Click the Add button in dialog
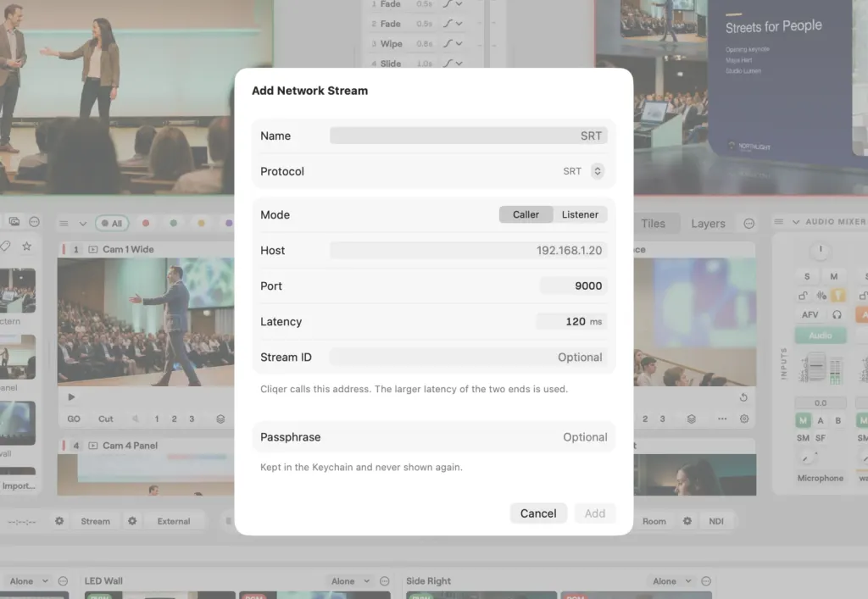Screen dimensions: 868x599 pos(595,513)
